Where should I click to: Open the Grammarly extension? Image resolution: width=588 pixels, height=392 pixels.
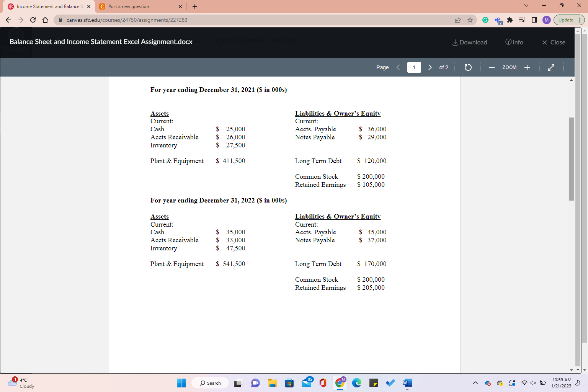[x=485, y=20]
